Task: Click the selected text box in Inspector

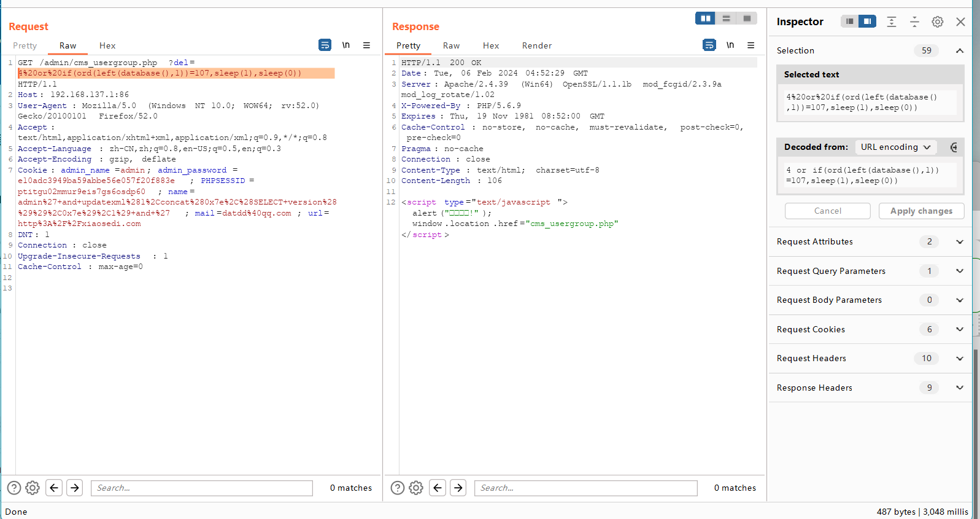Action: pyautogui.click(x=870, y=102)
